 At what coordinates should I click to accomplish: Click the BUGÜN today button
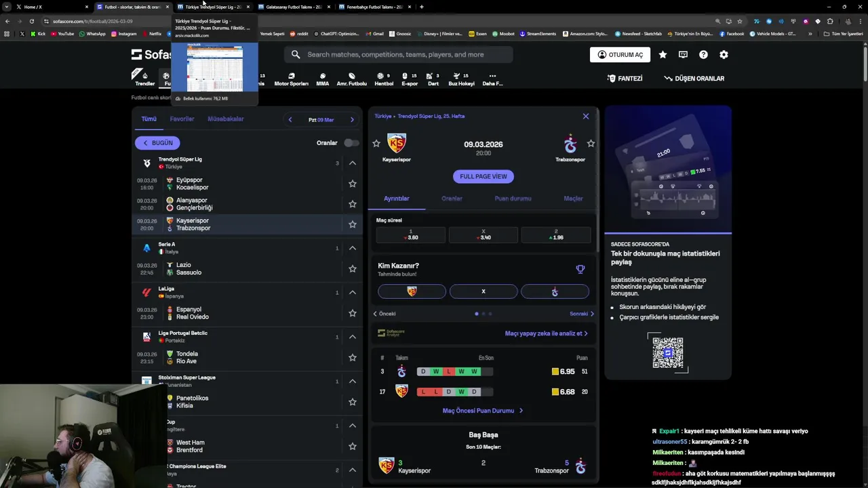pos(157,143)
